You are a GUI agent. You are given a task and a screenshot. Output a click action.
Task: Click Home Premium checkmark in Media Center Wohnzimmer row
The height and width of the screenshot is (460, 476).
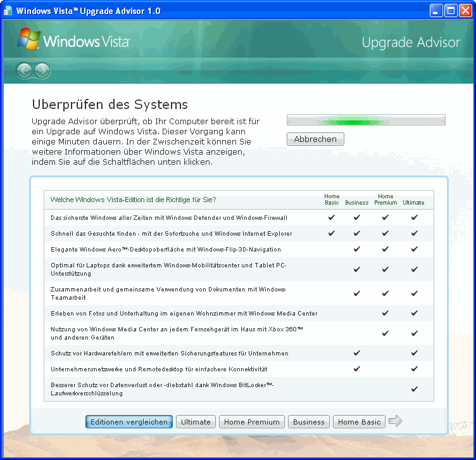click(x=385, y=313)
